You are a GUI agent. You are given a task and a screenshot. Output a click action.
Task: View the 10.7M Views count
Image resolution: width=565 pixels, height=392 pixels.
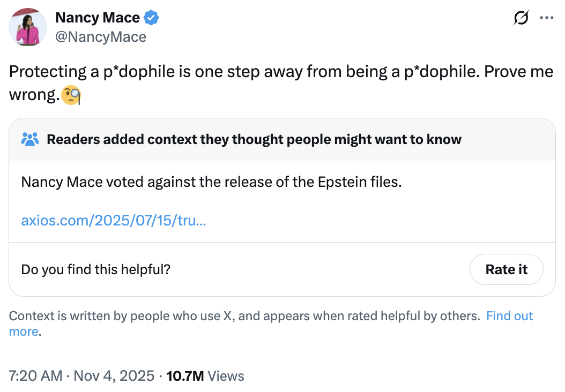[x=185, y=376]
